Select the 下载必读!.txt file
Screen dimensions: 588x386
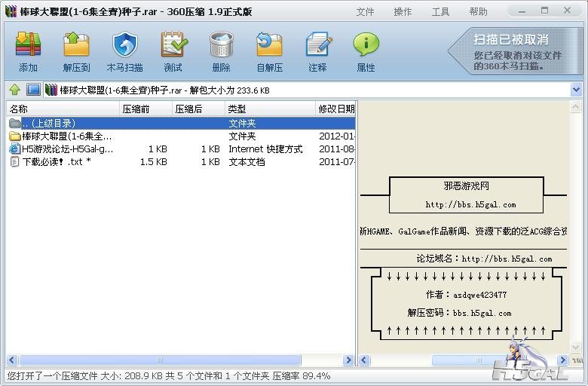[181, 161]
